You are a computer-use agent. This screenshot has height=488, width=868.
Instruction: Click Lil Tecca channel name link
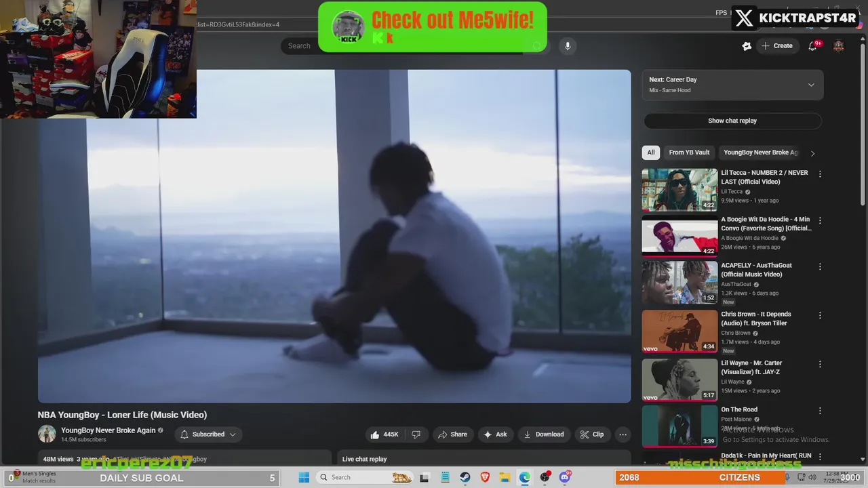click(x=732, y=192)
